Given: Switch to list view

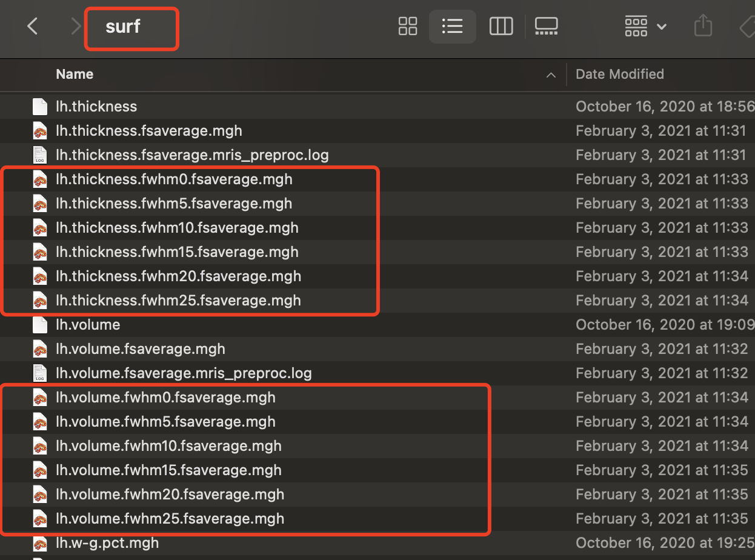Looking at the screenshot, I should [453, 26].
